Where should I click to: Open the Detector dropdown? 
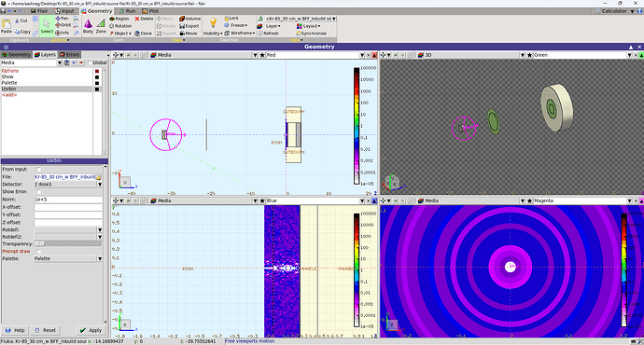click(x=99, y=185)
